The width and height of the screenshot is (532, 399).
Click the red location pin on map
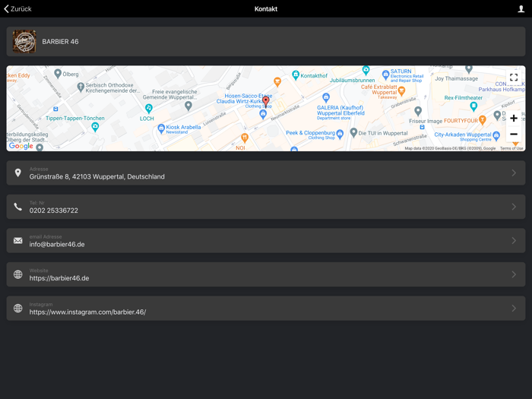(x=266, y=101)
